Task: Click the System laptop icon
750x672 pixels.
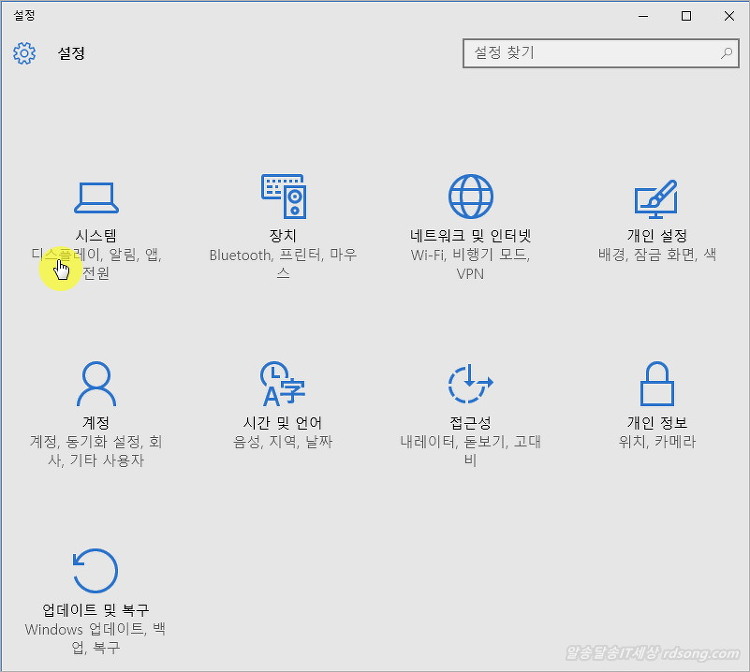Action: pyautogui.click(x=96, y=198)
